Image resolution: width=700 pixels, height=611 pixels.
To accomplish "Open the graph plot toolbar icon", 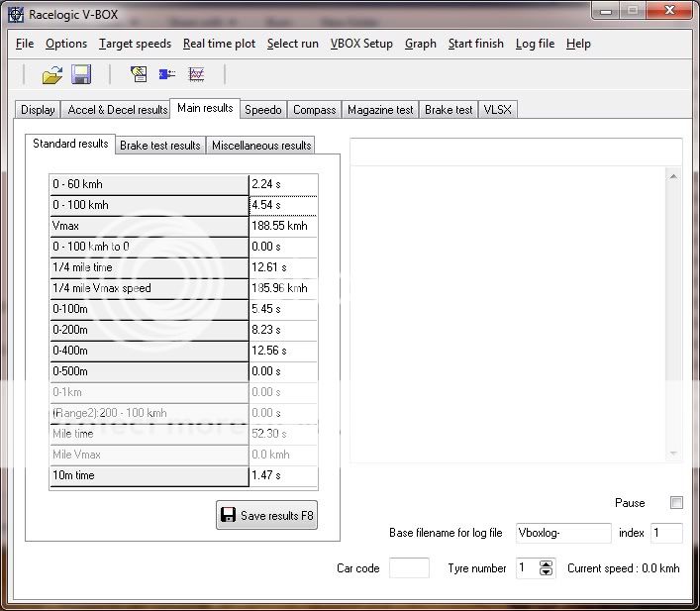I will (x=196, y=74).
